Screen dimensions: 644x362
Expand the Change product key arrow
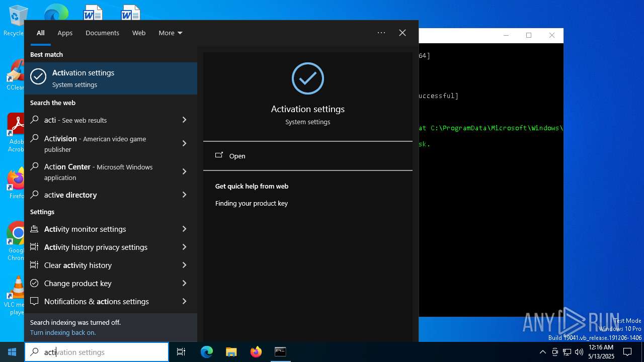click(x=184, y=283)
